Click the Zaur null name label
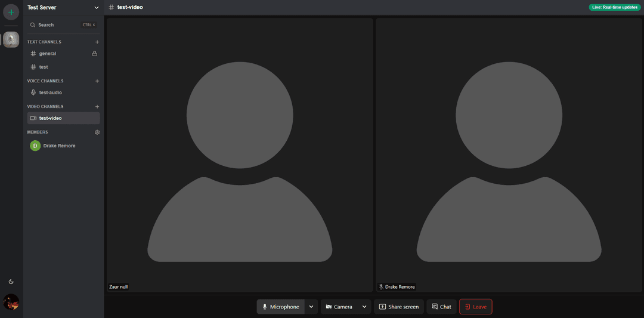Image resolution: width=644 pixels, height=318 pixels. pos(118,287)
